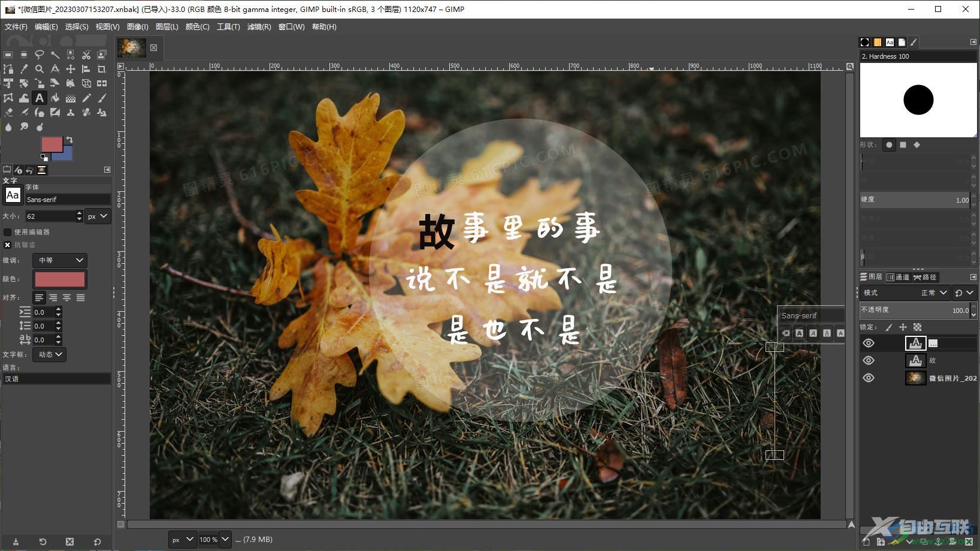This screenshot has height=551, width=980.
Task: Select the Pencil tool
Action: click(x=86, y=98)
